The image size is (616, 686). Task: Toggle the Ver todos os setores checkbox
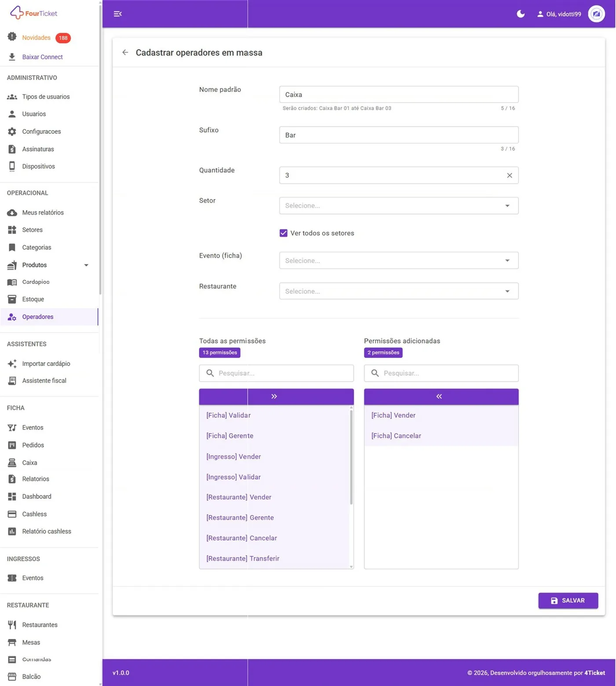[x=283, y=233]
